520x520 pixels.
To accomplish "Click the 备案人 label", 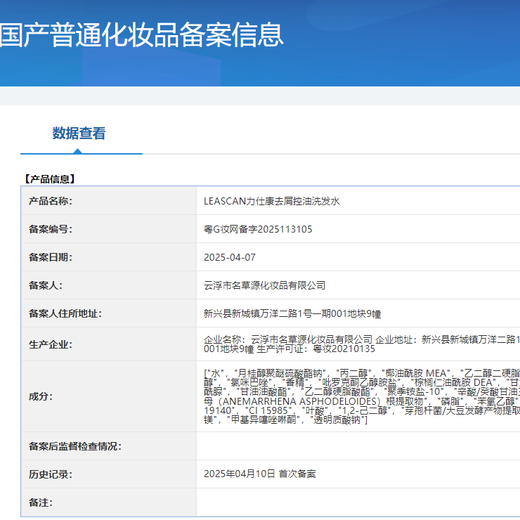I will [x=45, y=285].
